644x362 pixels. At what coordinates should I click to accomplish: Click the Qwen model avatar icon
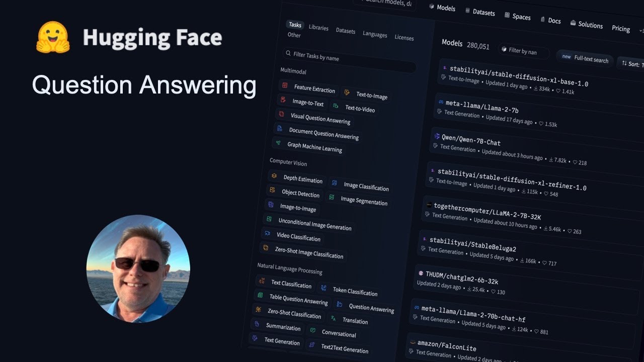point(437,136)
